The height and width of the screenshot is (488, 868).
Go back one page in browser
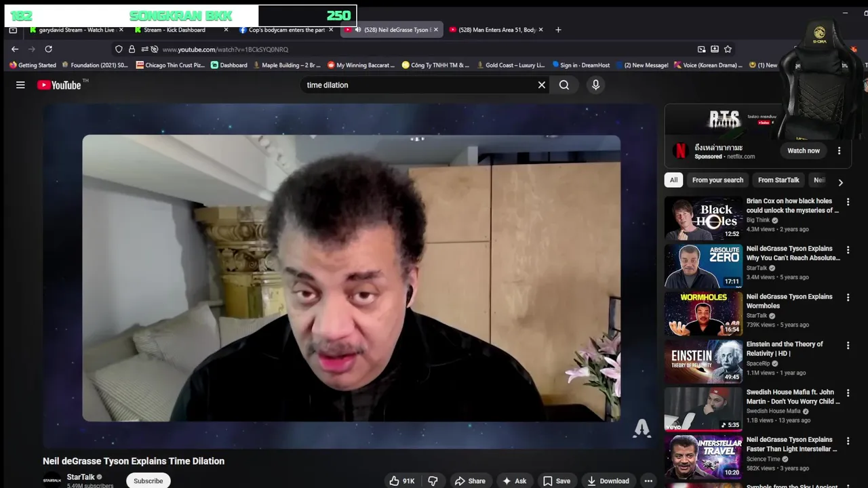coord(15,49)
